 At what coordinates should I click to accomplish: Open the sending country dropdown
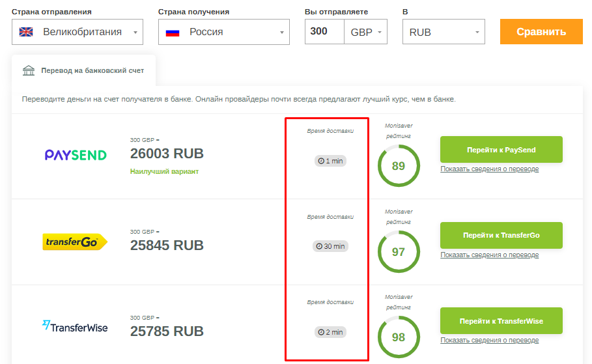(x=78, y=32)
